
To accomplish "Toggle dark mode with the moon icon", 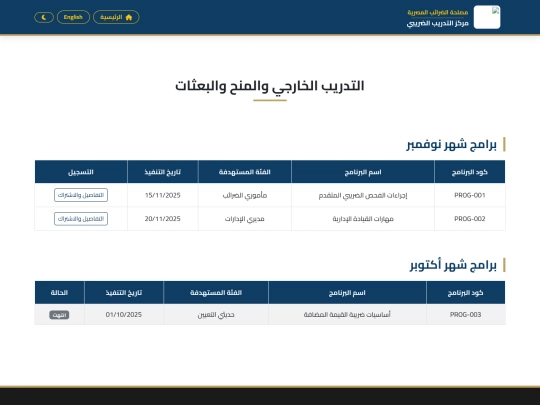I will pos(44,17).
